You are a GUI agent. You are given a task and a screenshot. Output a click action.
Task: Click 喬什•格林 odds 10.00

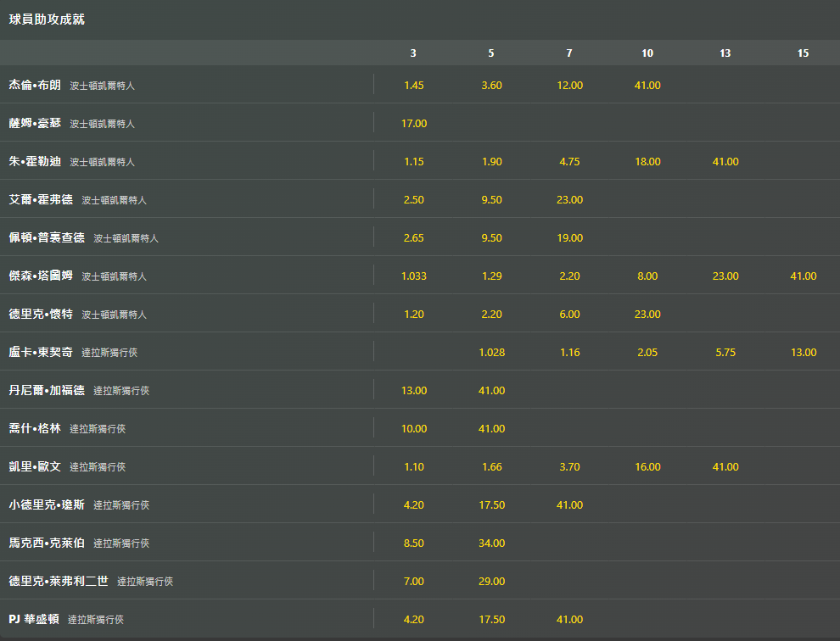click(413, 428)
